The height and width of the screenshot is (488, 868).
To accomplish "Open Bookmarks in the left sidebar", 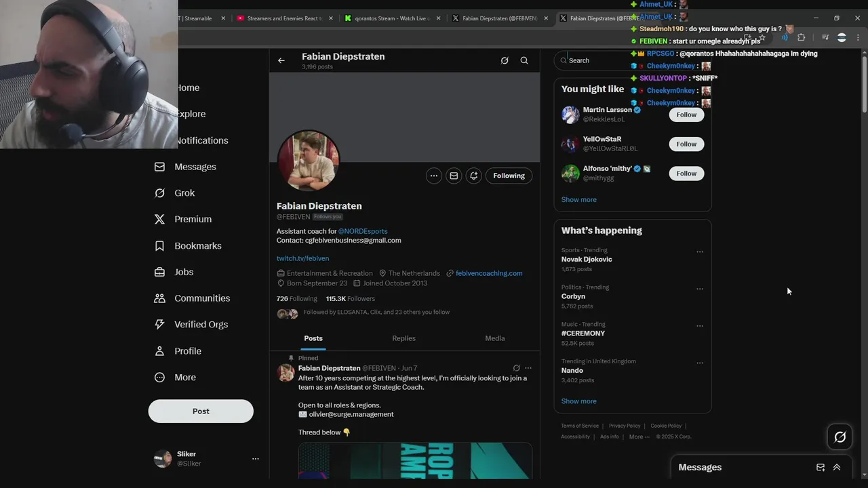I will click(188, 246).
